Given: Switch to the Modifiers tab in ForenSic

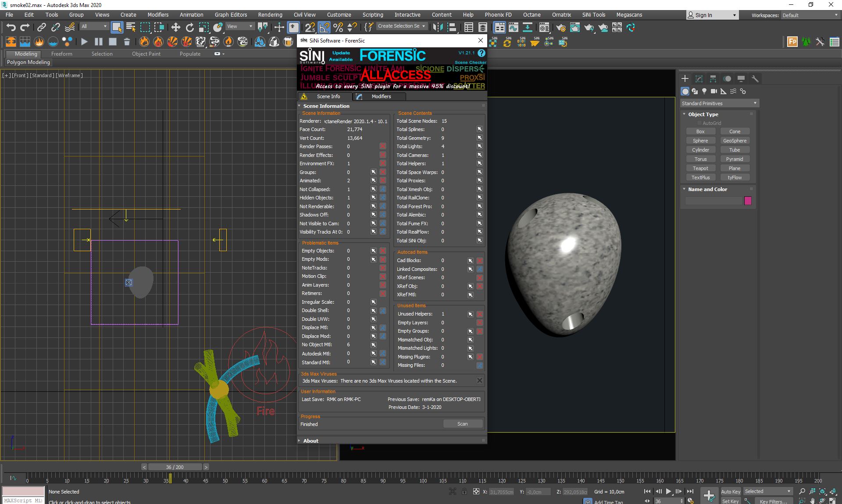Looking at the screenshot, I should pos(380,96).
